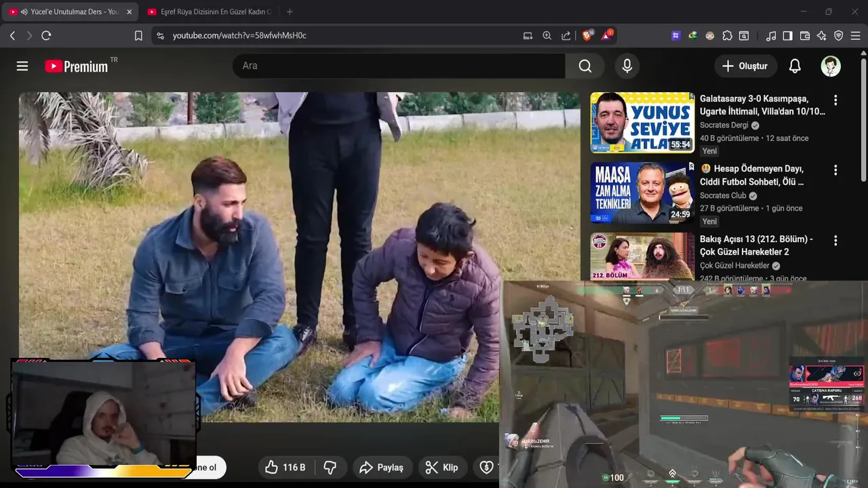Viewport: 868px width, 488px height.
Task: Open the Maaşa Zam Alma Teknikleri thumbnail
Action: 642,192
